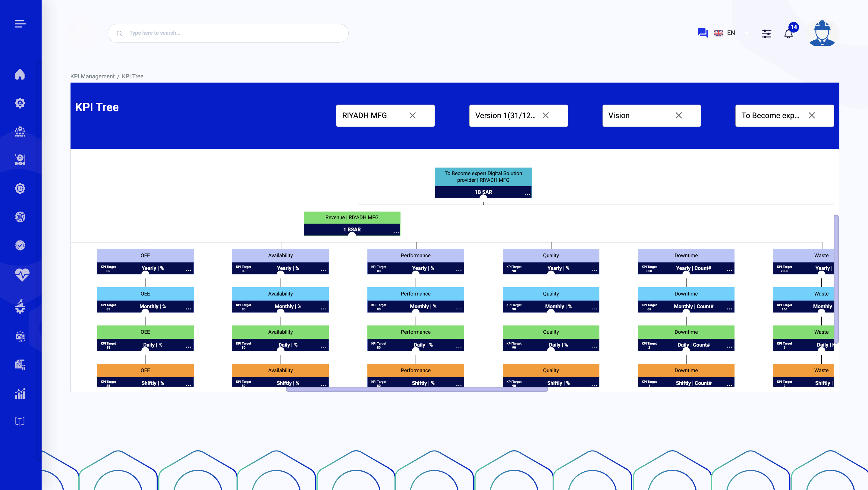Open the chat messages icon
Viewport: 868px width, 490px height.
[703, 33]
